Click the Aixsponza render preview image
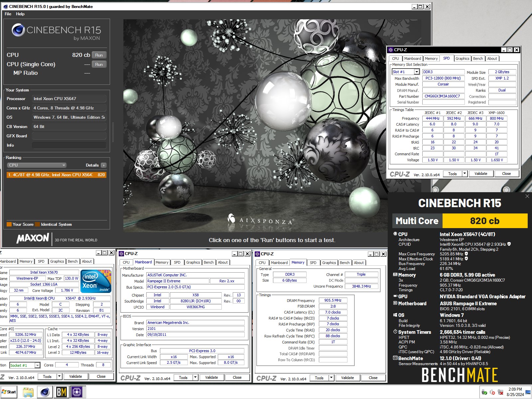 pyautogui.click(x=272, y=126)
